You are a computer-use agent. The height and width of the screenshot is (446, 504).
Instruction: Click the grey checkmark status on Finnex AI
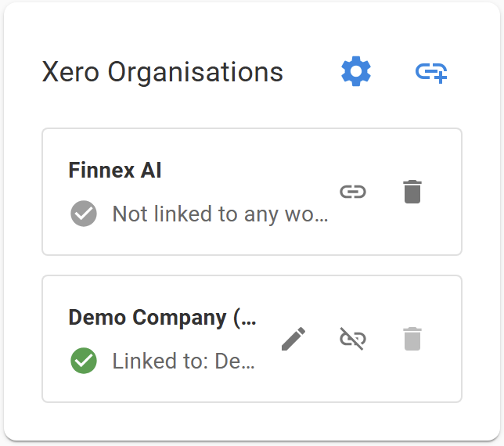tap(84, 214)
